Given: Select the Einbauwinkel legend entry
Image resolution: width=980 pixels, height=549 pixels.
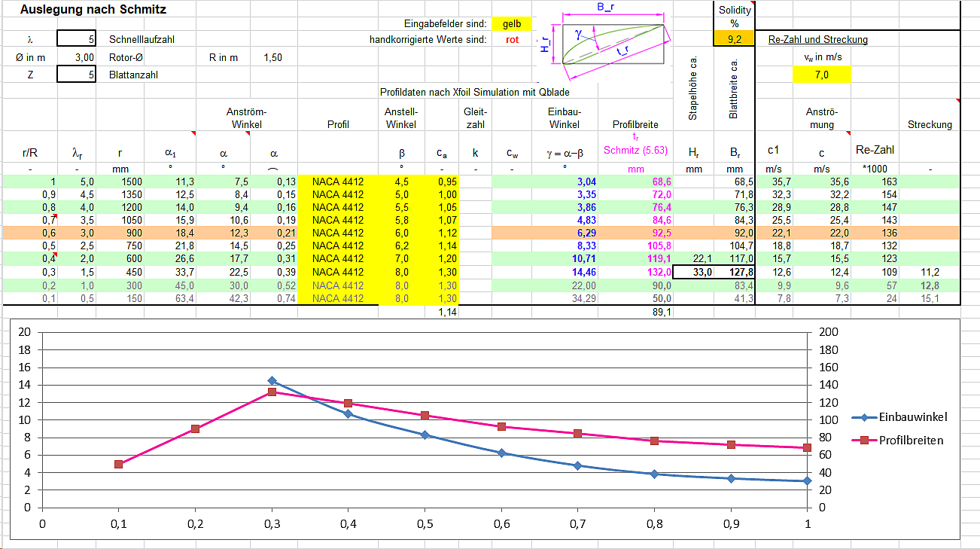Looking at the screenshot, I should 899,417.
